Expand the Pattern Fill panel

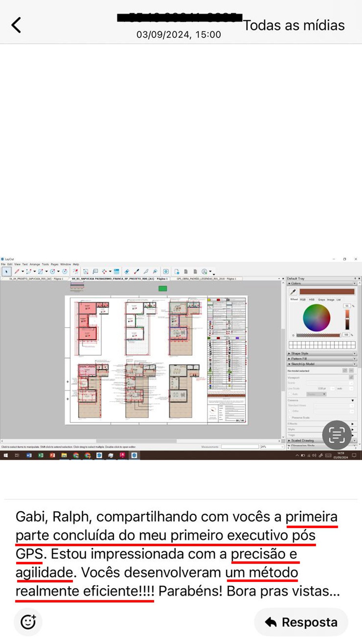pos(289,359)
